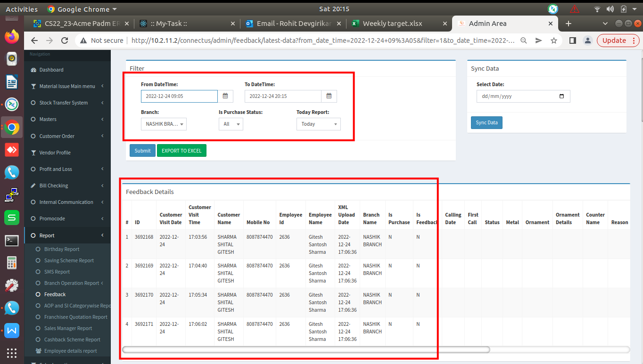Expand Stock Transfer System menu

67,103
